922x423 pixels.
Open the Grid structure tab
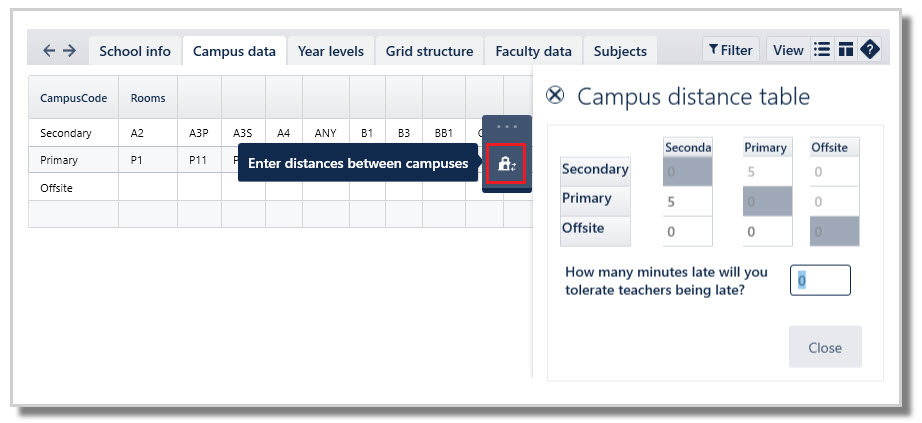pyautogui.click(x=430, y=51)
